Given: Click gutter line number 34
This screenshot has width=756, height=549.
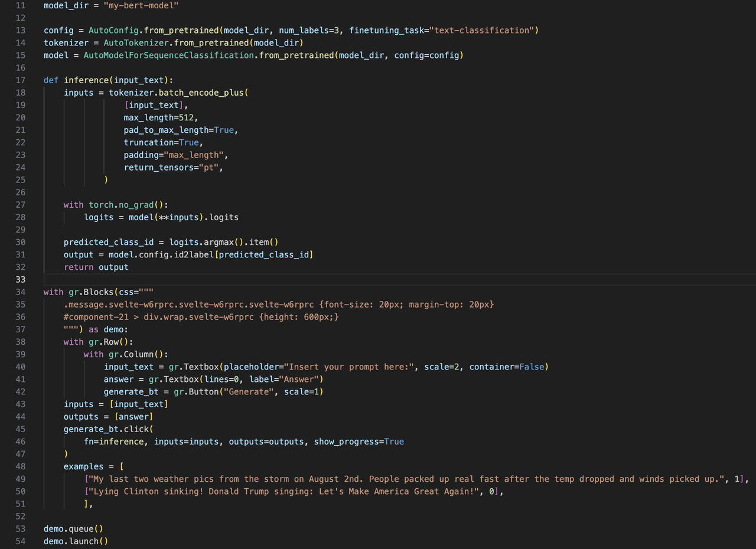Looking at the screenshot, I should (x=21, y=292).
